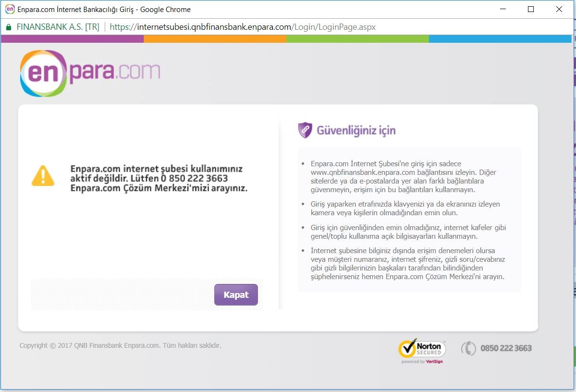Click the window title 'Enpara.com İnternet Bankacılığı Giriş'
The image size is (576, 392).
click(x=75, y=10)
